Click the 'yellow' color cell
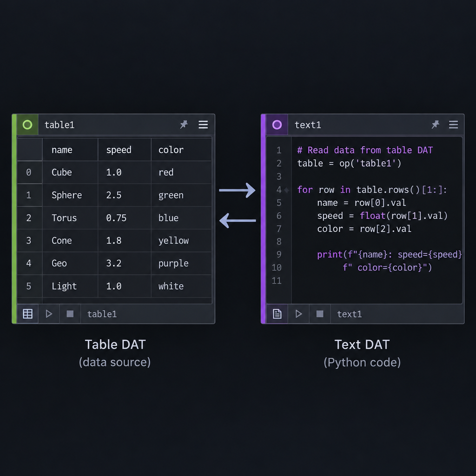This screenshot has width=476, height=476. pos(181,241)
